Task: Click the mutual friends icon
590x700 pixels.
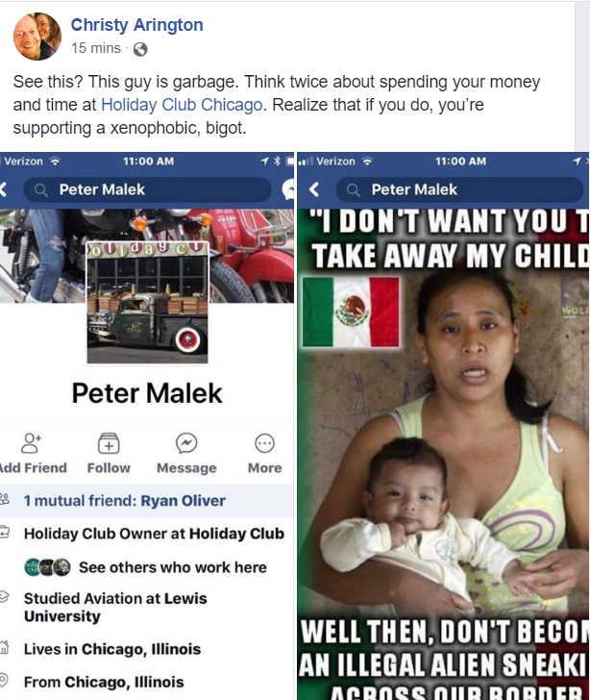Action: (5, 499)
